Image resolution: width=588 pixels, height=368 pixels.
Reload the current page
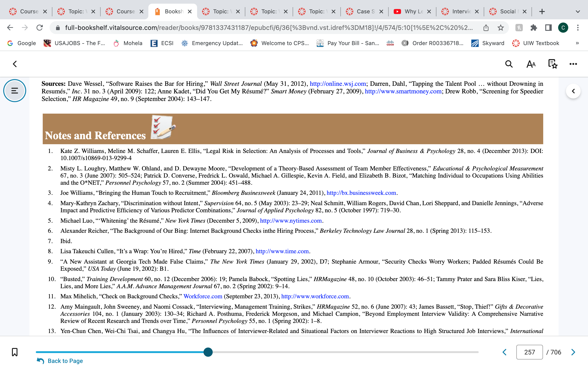click(x=40, y=28)
